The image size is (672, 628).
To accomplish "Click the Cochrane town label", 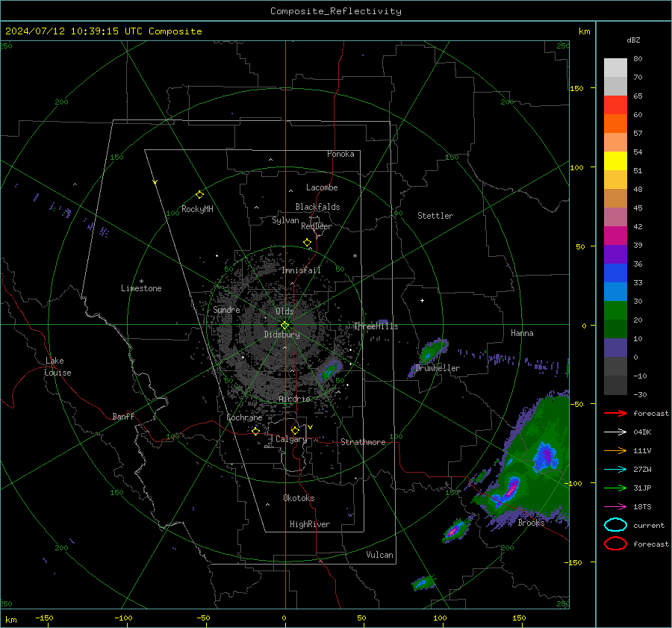I will coord(244,417).
